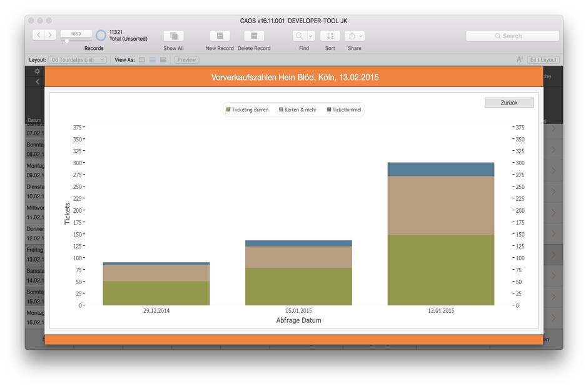The height and width of the screenshot is (388, 588).
Task: Go to the next record arrow
Action: 50,35
